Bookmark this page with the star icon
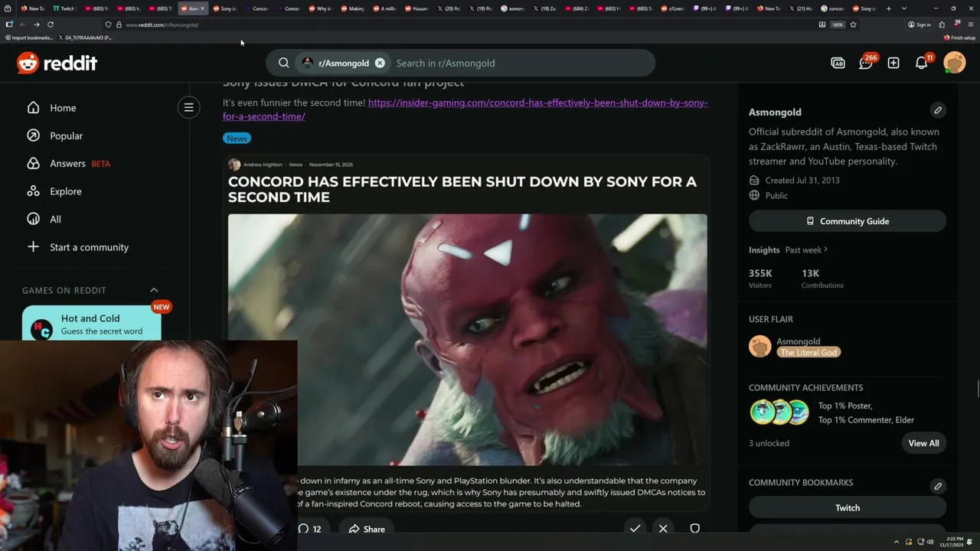The image size is (980, 551). (x=853, y=24)
